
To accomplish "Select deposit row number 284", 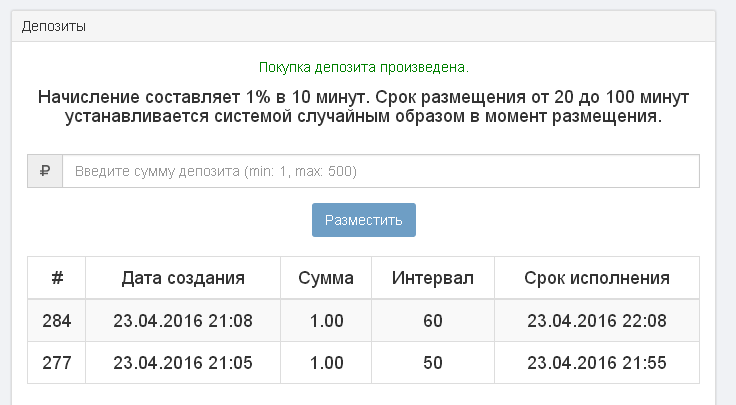I will (57, 321).
